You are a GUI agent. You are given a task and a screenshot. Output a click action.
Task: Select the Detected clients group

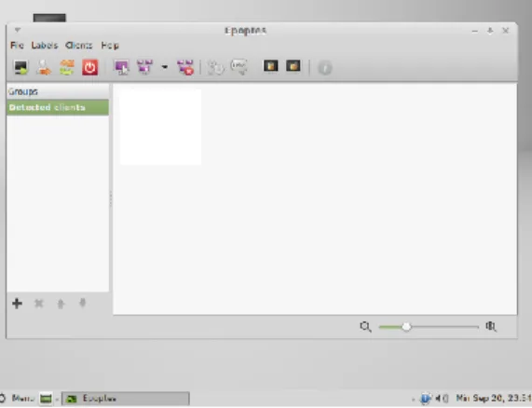pyautogui.click(x=58, y=107)
